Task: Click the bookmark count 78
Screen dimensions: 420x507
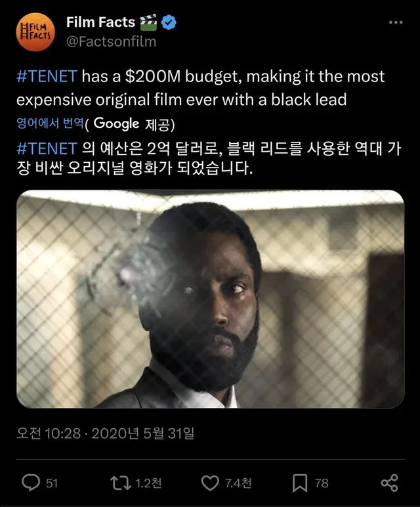Action: tap(322, 483)
